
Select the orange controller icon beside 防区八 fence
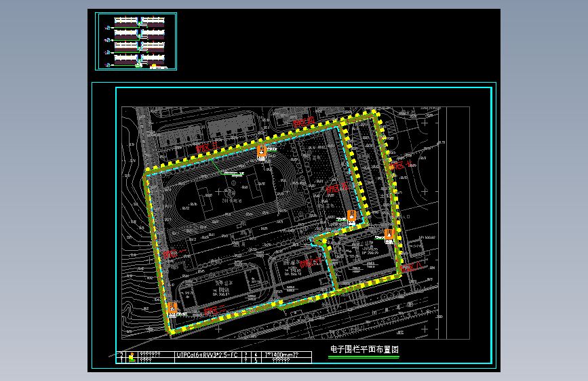point(389,234)
